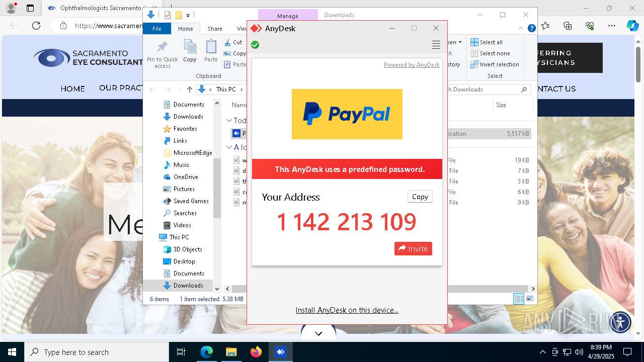Click the search icon in Search Downloads box
This screenshot has height=362, width=644.
click(524, 89)
